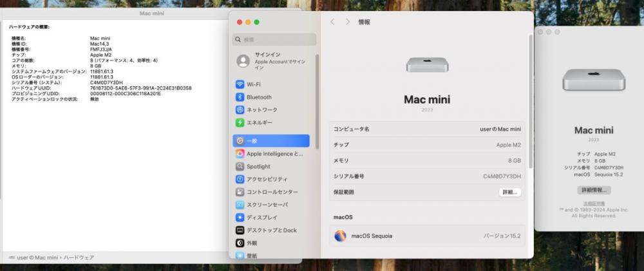
Task: Click the メモリ row showing 8 GB
Action: 427,160
